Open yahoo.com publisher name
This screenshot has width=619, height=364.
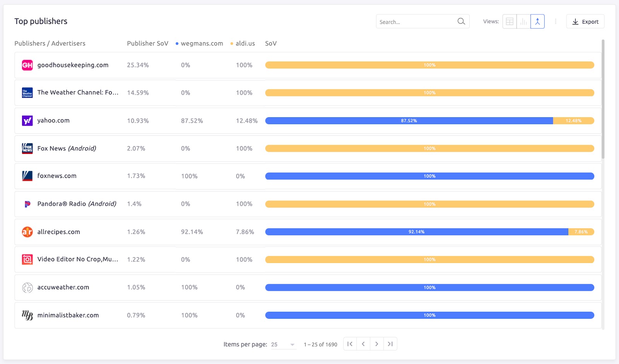coord(53,121)
